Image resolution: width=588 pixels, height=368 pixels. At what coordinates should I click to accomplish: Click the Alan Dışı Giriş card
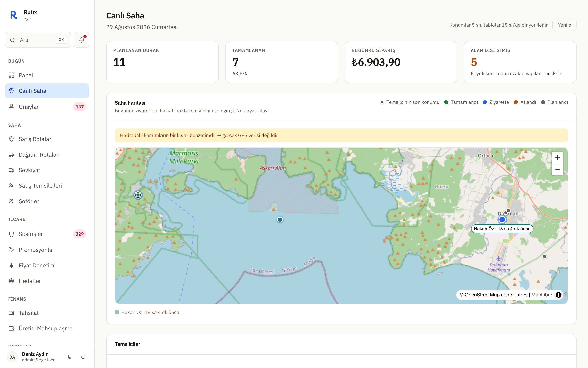click(x=520, y=62)
